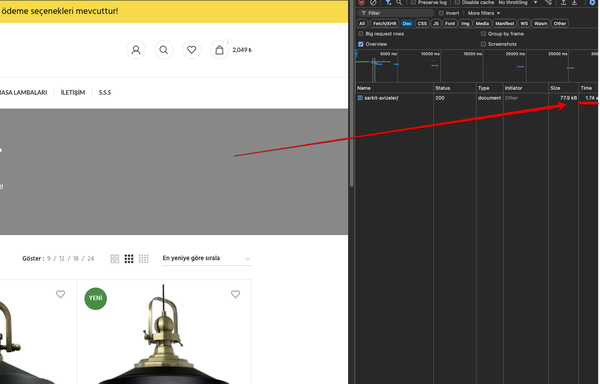Image resolution: width=600 pixels, height=384 pixels.
Task: Open the No throttling dropdown
Action: tap(518, 3)
